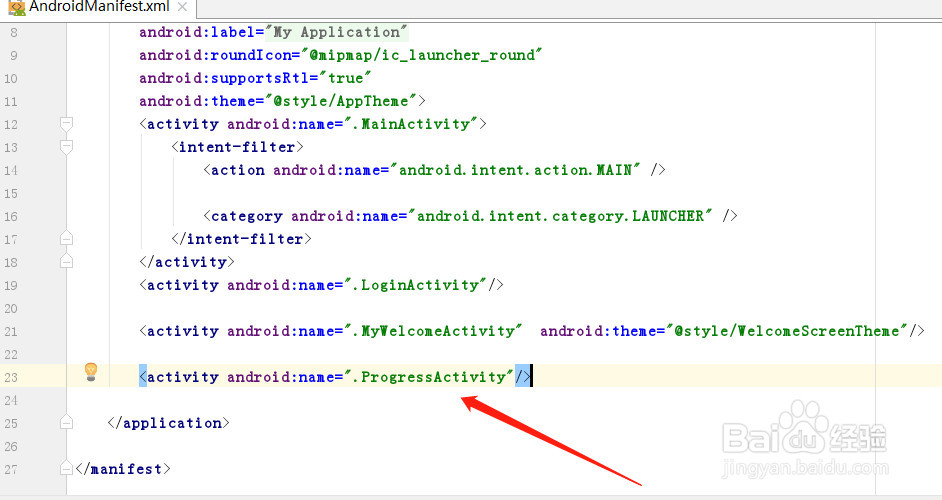Viewport: 942px width, 500px height.
Task: Click the closing </activity> tag
Action: tap(187, 262)
